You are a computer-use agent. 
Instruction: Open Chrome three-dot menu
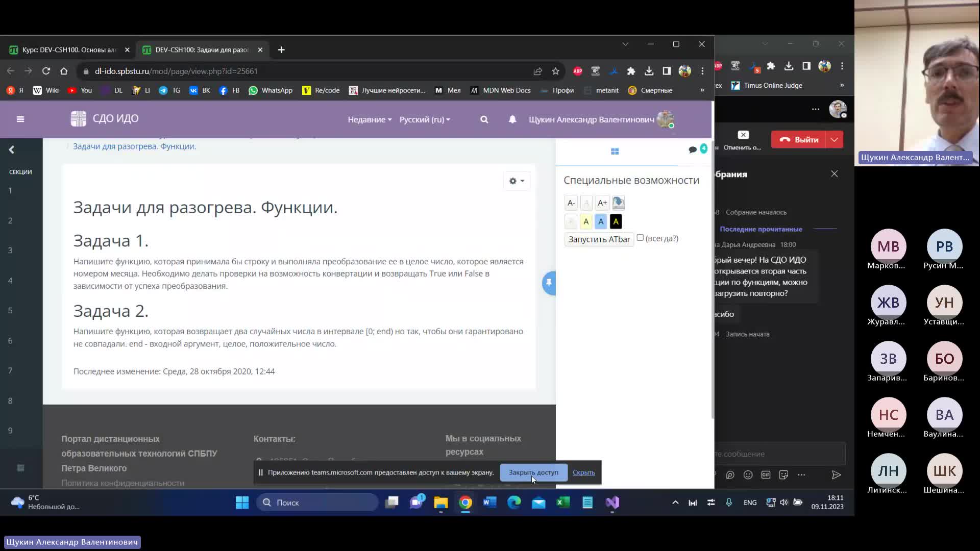coord(702,71)
